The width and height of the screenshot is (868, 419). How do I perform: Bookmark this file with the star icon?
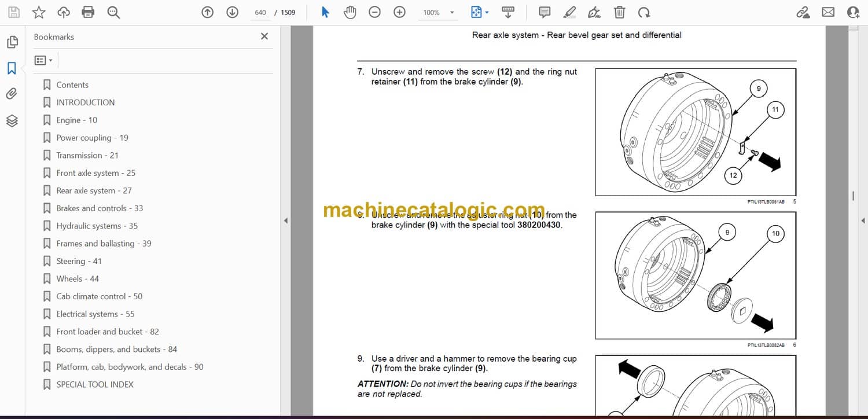pos(39,12)
